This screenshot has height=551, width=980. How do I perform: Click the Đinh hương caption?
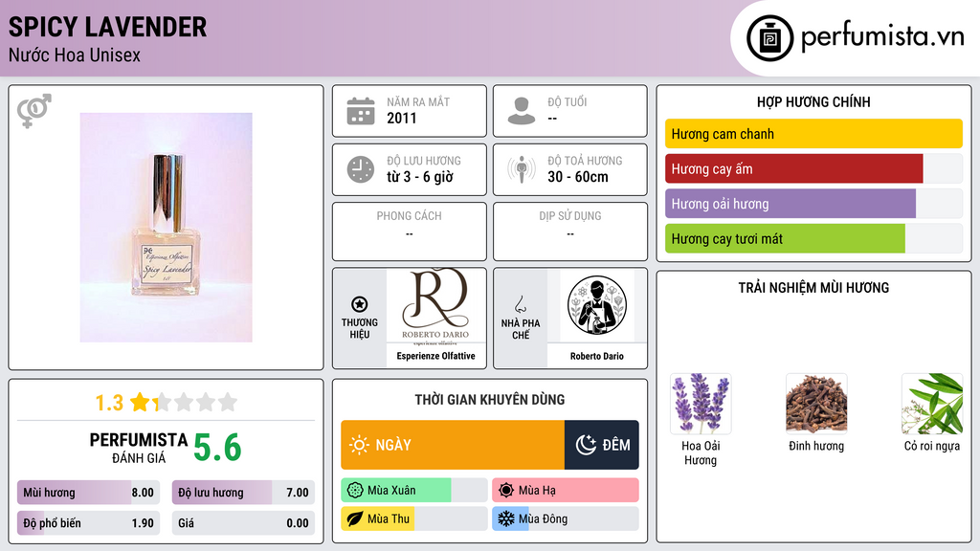click(816, 446)
